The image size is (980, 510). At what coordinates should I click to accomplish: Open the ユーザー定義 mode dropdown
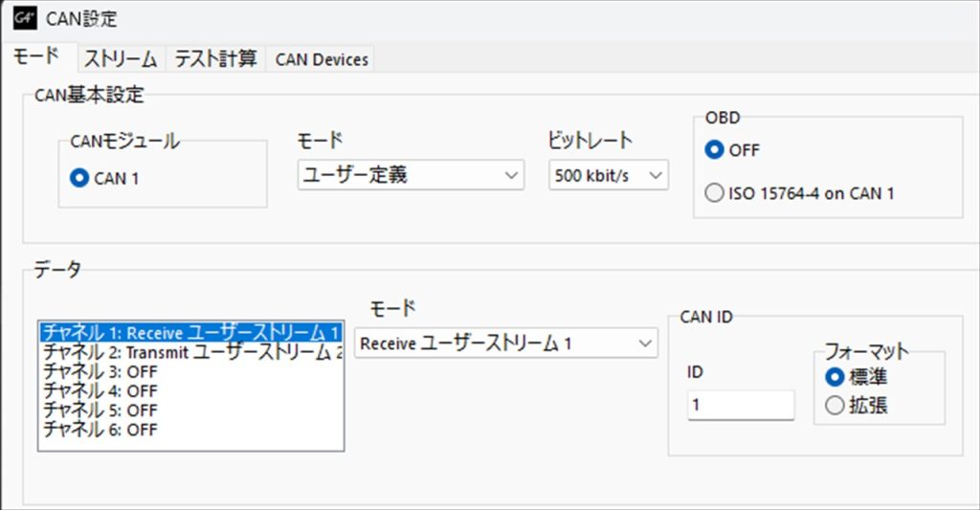(x=411, y=175)
